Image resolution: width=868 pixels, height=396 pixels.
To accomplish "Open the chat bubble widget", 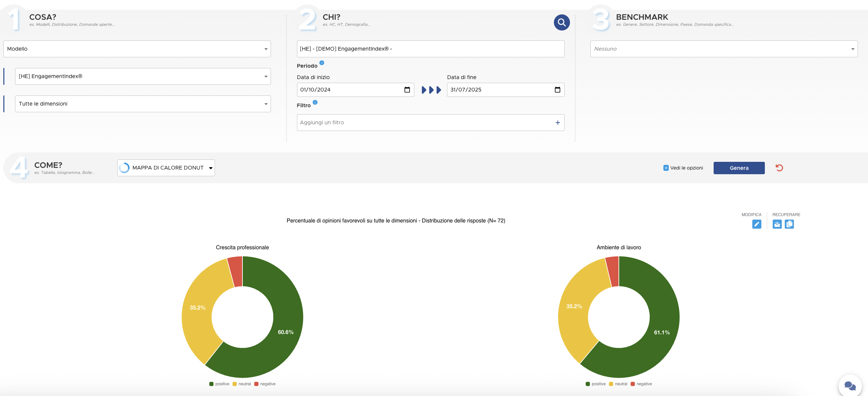I will click(850, 386).
